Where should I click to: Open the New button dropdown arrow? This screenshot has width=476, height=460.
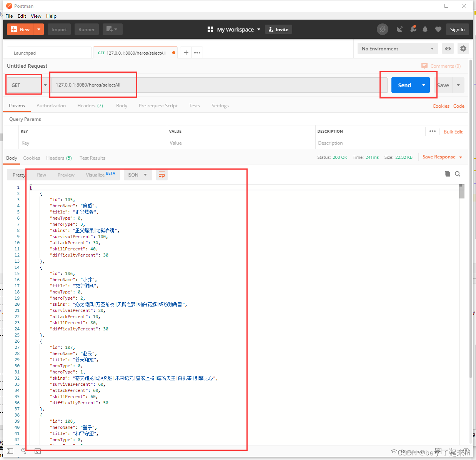39,29
